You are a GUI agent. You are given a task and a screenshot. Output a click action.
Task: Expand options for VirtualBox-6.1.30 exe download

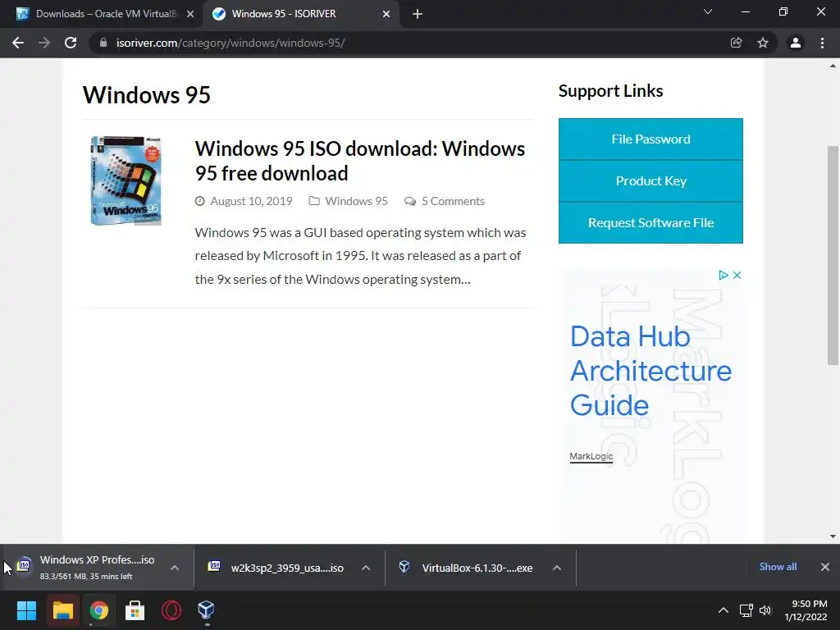[x=557, y=568]
